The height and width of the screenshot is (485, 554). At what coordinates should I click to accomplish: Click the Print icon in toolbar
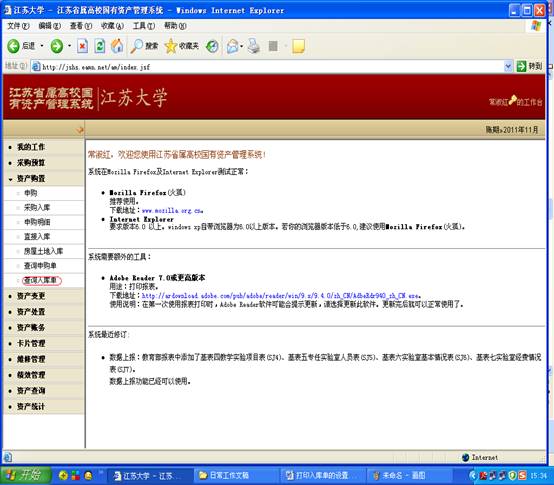click(x=253, y=46)
